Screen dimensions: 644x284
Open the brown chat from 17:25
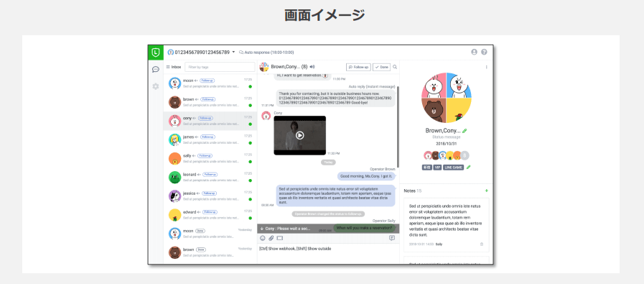click(210, 102)
